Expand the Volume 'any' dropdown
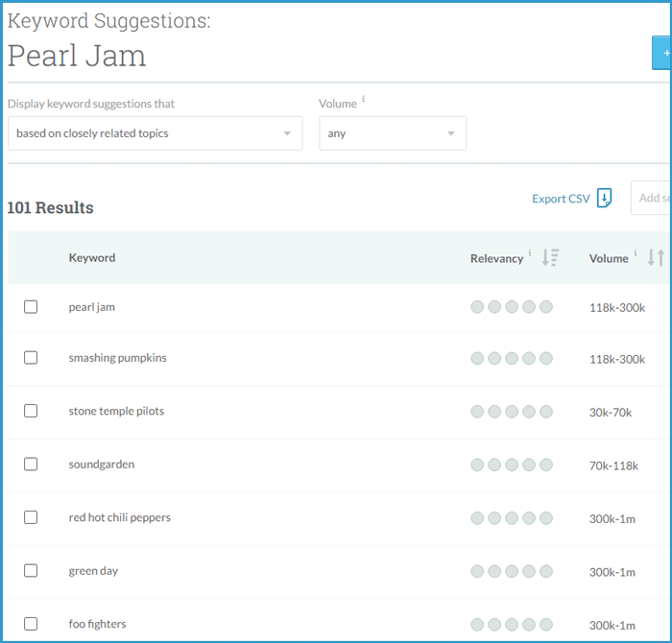Image resolution: width=672 pixels, height=643 pixels. pos(393,133)
